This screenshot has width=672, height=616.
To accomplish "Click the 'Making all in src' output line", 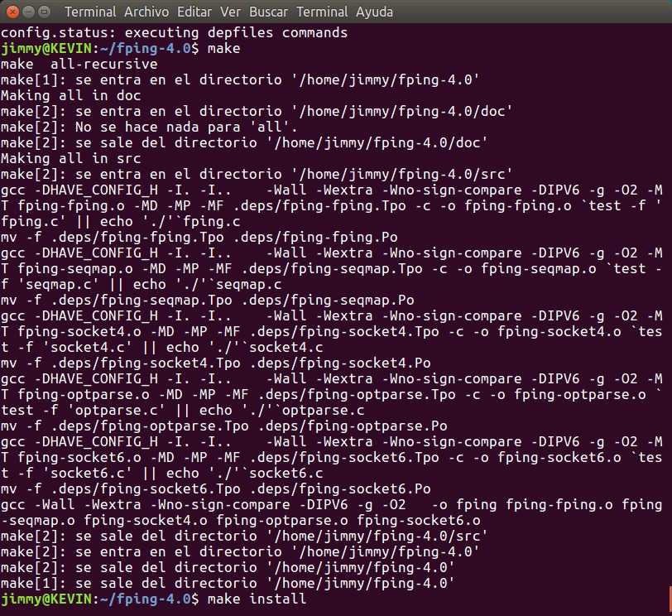I will [x=71, y=157].
